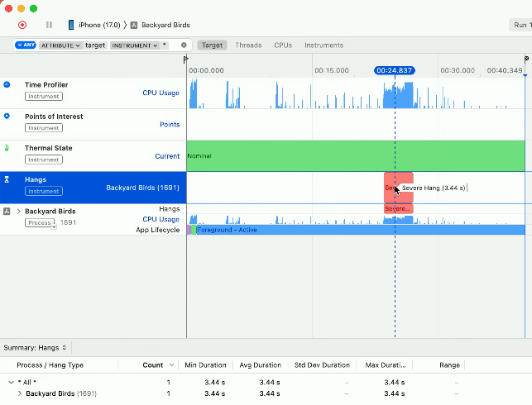
Task: Click the Instrument badge under Time Profiler
Action: 43,96
